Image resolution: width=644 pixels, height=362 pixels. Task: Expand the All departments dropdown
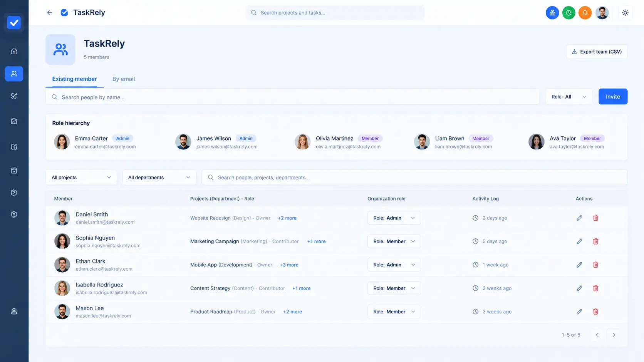[159, 178]
